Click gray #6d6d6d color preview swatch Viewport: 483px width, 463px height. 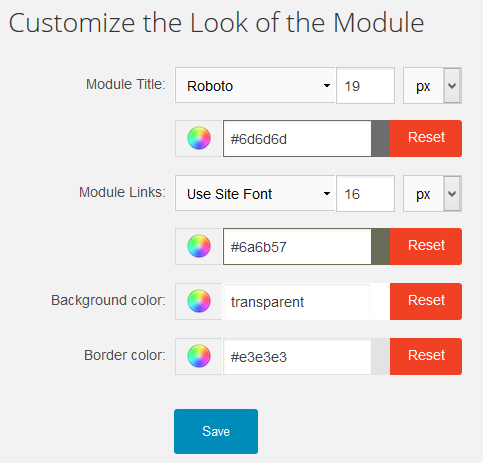tap(381, 138)
